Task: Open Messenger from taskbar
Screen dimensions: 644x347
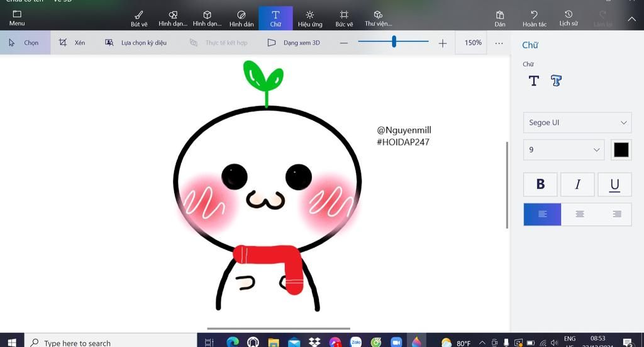Action: 335,342
